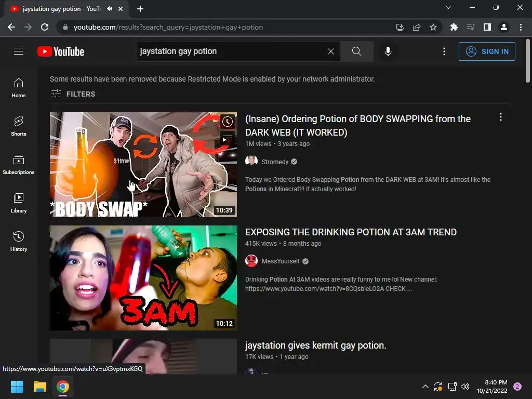Open the jaystation kermit video thumbnail
The height and width of the screenshot is (399, 532).
143,356
